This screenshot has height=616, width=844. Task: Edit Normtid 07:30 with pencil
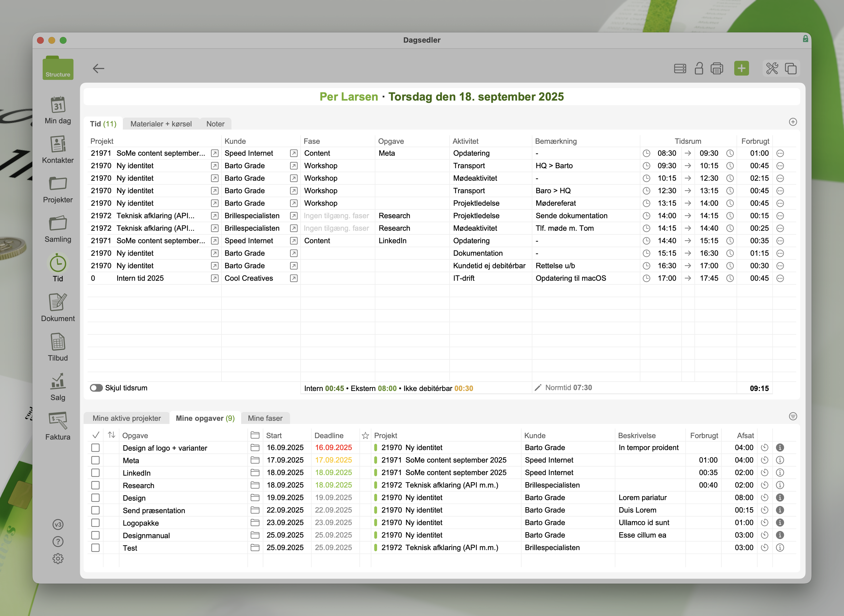(x=538, y=388)
